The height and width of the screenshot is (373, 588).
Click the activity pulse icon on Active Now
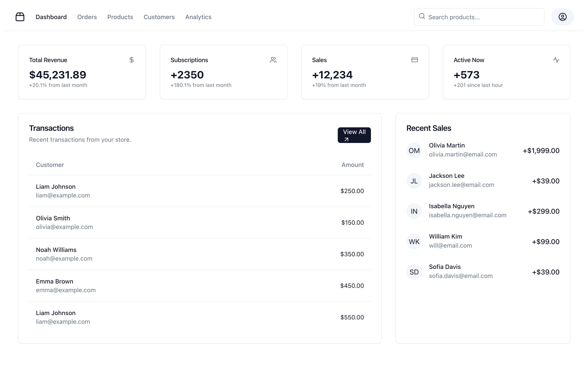tap(556, 60)
